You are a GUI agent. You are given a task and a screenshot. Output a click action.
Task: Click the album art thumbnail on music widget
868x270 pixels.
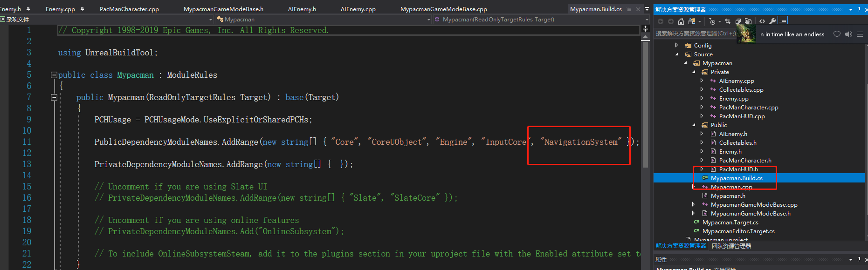pos(746,34)
